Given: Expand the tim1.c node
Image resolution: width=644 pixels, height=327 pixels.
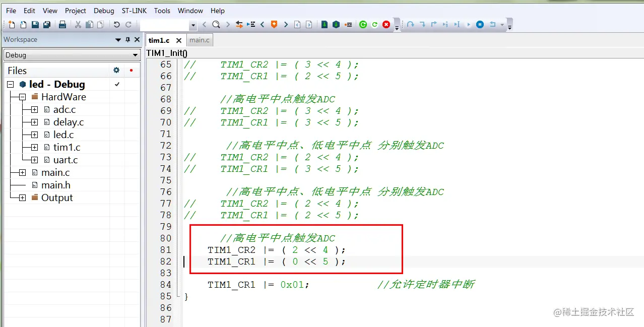Looking at the screenshot, I should 34,147.
